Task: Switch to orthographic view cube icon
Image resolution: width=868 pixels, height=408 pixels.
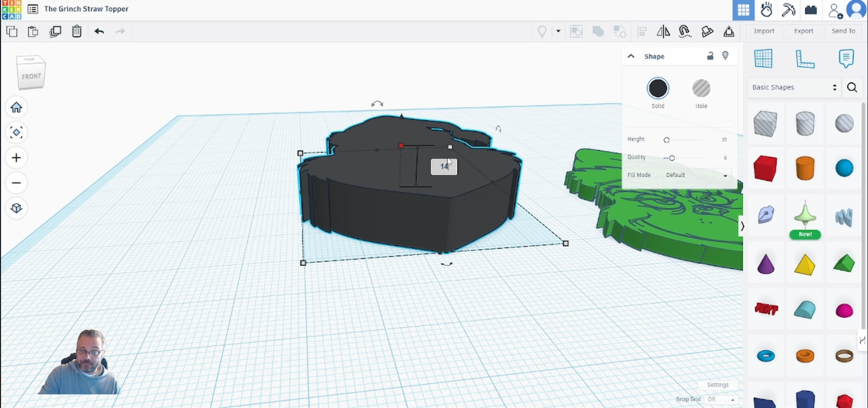Action: point(16,208)
